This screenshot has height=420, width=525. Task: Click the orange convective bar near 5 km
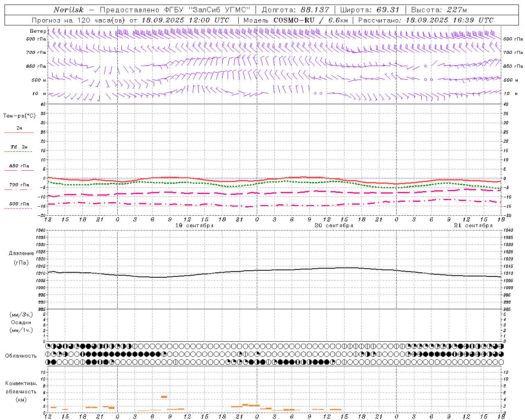164,397
